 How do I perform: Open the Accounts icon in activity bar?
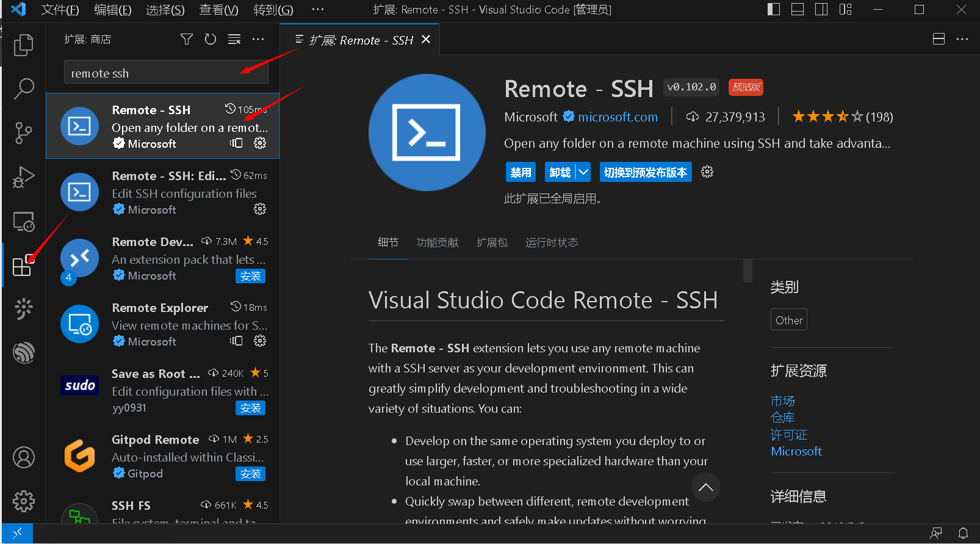click(x=24, y=457)
